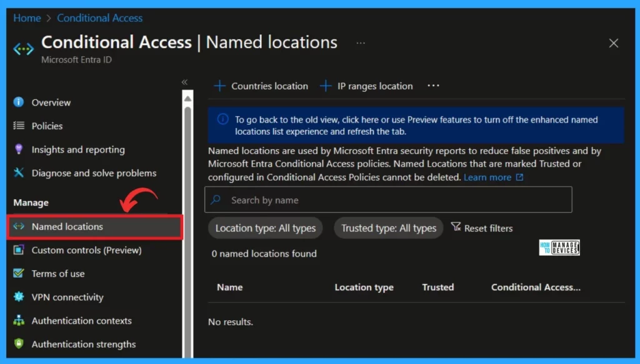Open the Location type filter
This screenshot has height=364, width=640.
tap(265, 229)
